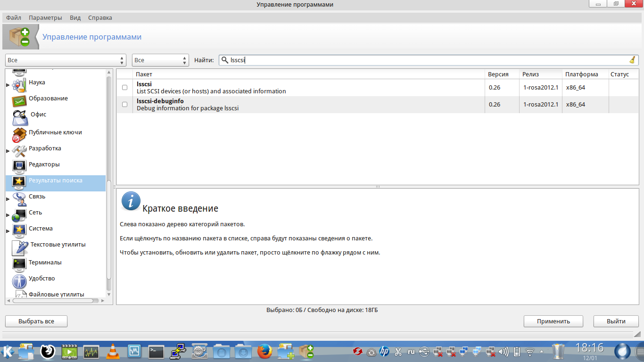Open the terminal from the taskbar
This screenshot has width=644, height=362.
pyautogui.click(x=156, y=351)
